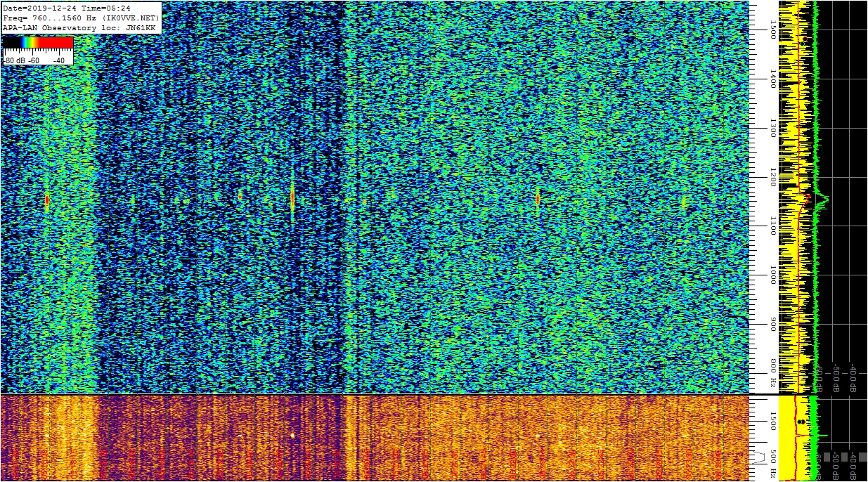This screenshot has width=868, height=482.
Task: Click the 1500 label of the lower panel axis
Action: coord(772,420)
